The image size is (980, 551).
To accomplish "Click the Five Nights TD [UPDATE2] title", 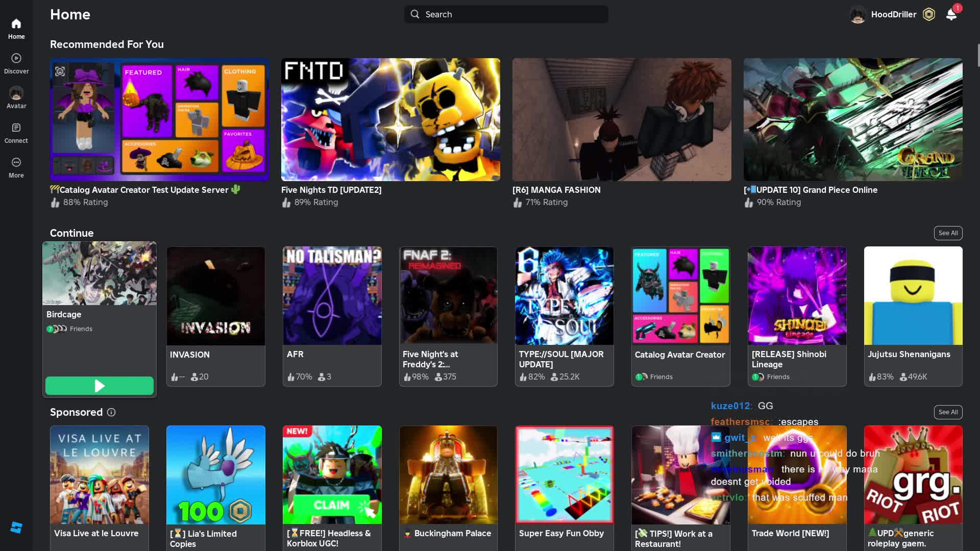I will [x=331, y=190].
